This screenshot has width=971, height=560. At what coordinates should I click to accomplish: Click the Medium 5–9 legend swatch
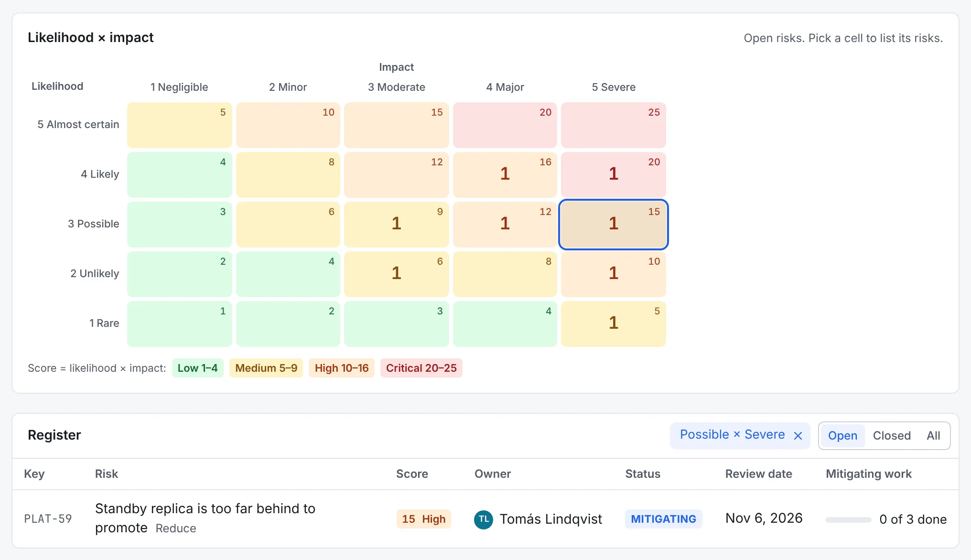[x=266, y=368]
